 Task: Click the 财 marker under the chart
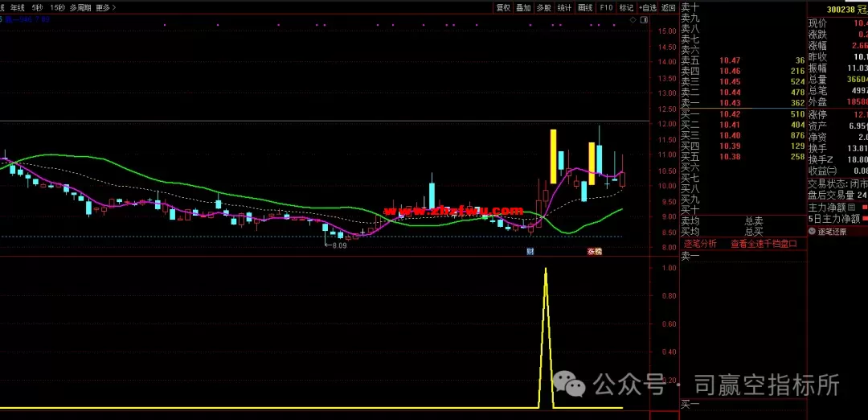pyautogui.click(x=530, y=252)
